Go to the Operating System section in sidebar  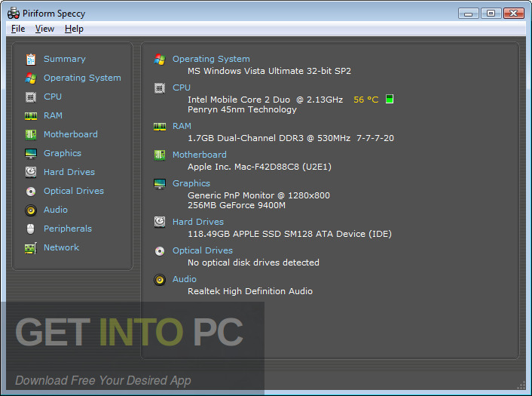[82, 78]
